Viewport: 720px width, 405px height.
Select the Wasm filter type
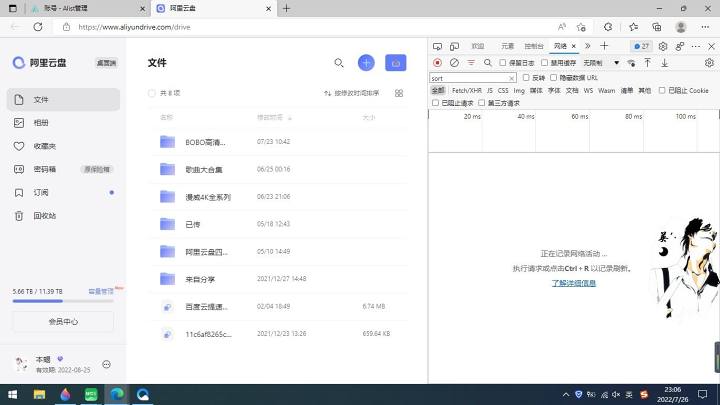(x=607, y=90)
